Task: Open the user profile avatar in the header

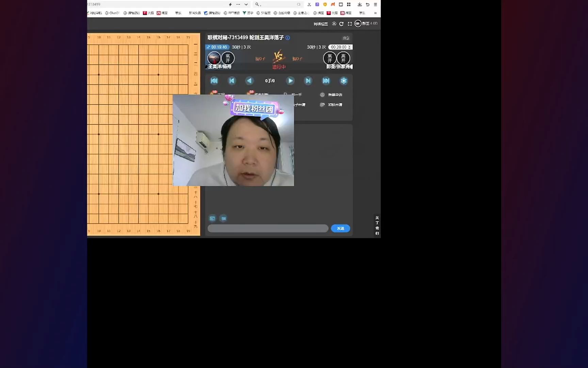Action: click(x=358, y=24)
